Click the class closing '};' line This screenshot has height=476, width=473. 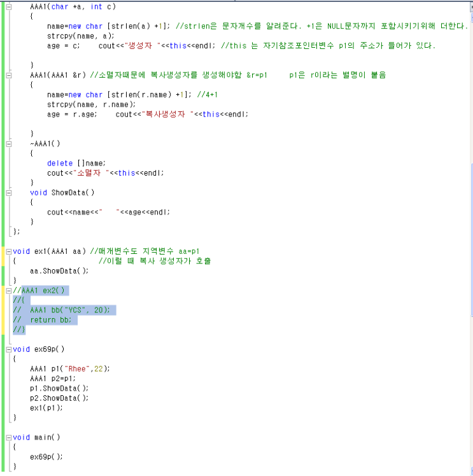[17, 232]
